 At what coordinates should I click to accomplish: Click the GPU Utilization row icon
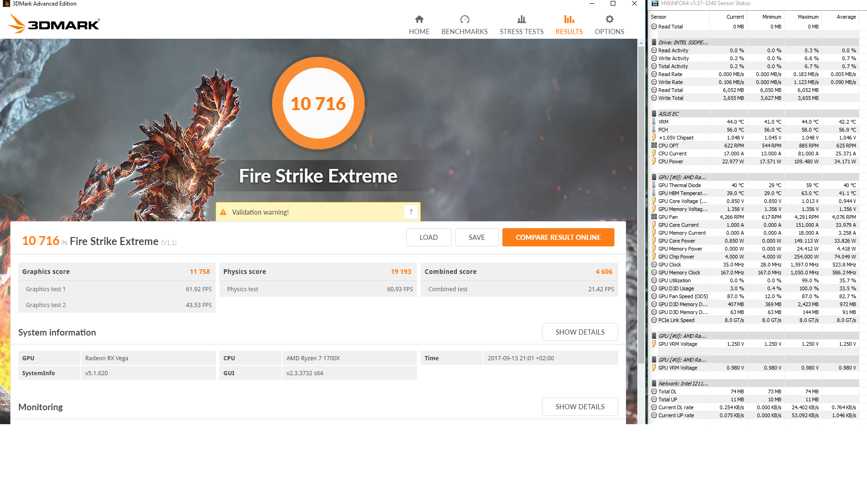pyautogui.click(x=654, y=280)
